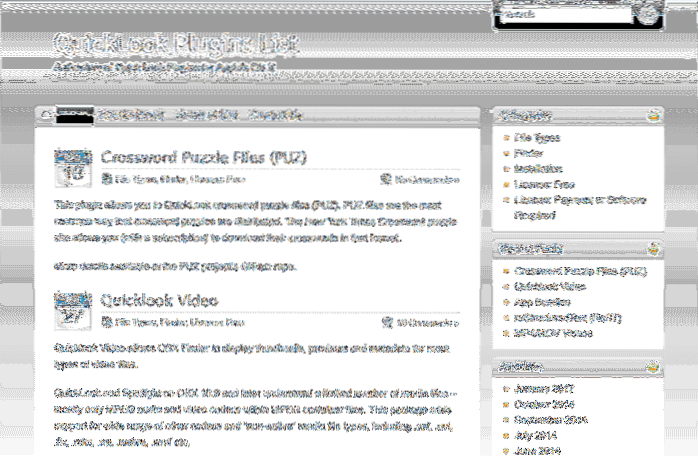The height and width of the screenshot is (456, 698).
Task: Open Crossword Puzzle Files (PUZ) post title
Action: 204,157
